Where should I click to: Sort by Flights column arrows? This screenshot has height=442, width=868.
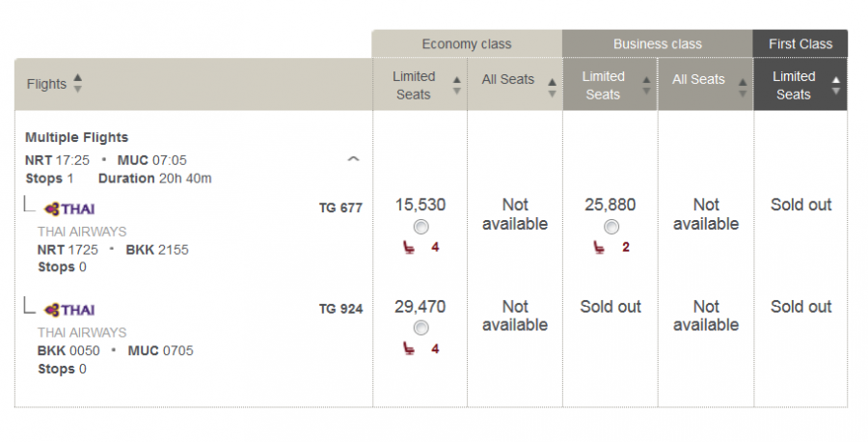pyautogui.click(x=78, y=84)
